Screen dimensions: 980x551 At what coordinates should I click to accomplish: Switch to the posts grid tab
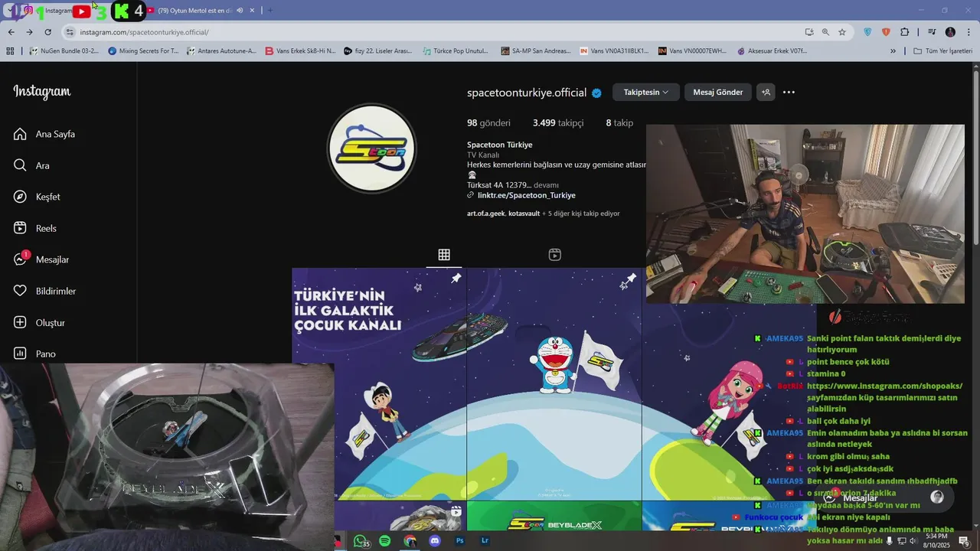click(x=444, y=255)
